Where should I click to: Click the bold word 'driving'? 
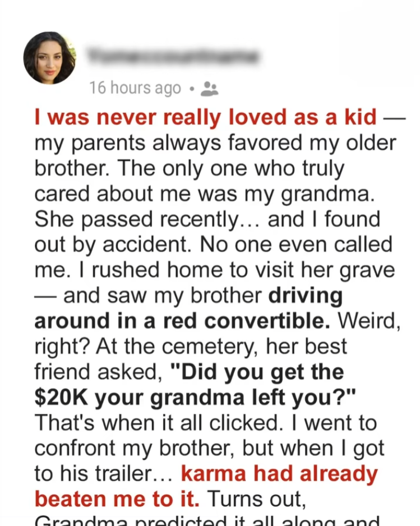[305, 296]
